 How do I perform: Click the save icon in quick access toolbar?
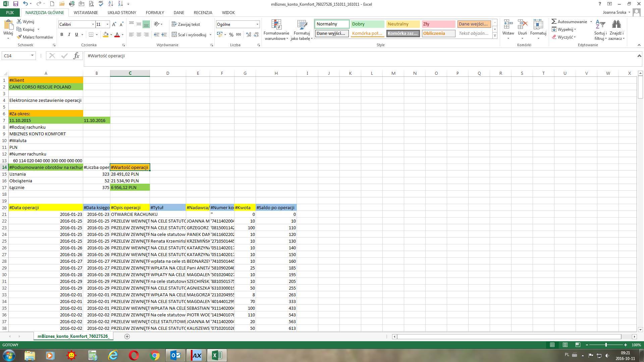[x=15, y=4]
